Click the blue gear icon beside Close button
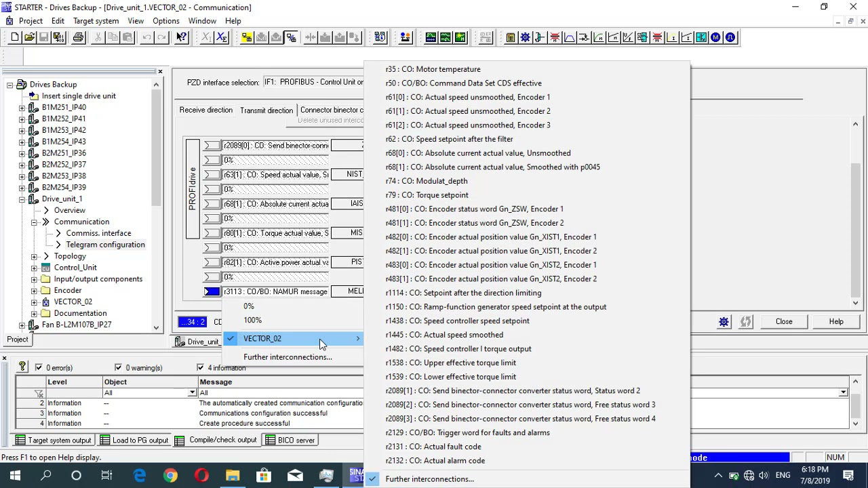The image size is (868, 488). point(724,322)
